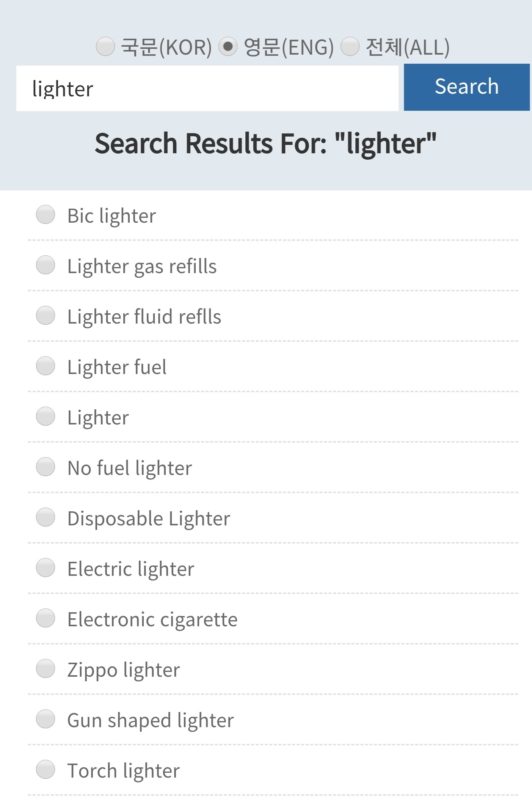The width and height of the screenshot is (532, 811).
Task: Choose the plain Lighter radio button
Action: click(x=46, y=417)
